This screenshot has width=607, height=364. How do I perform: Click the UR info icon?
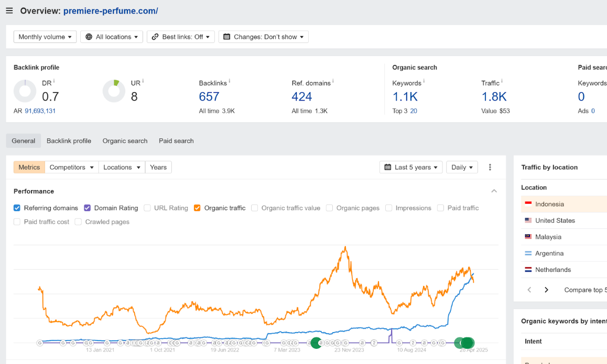143,81
